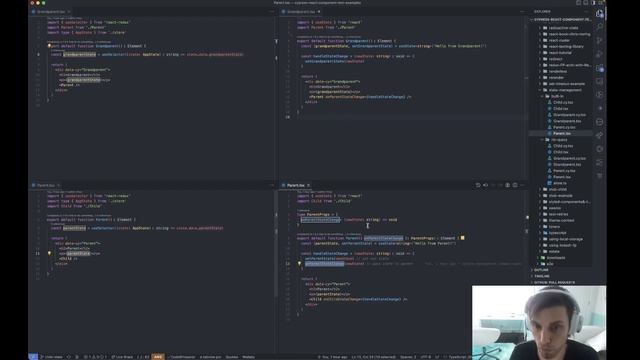Click selected grandparentState variable in top-left editor
Viewport: 640px width, 360px height.
(x=79, y=54)
